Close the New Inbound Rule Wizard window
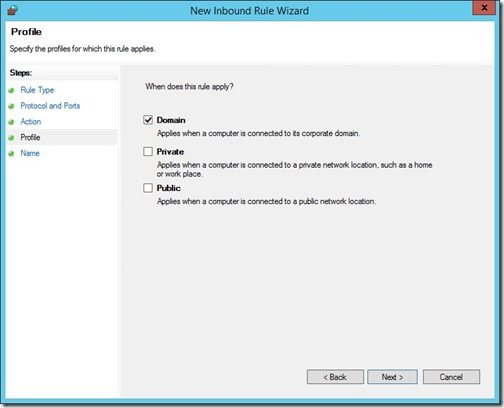504x408 pixels. click(484, 8)
